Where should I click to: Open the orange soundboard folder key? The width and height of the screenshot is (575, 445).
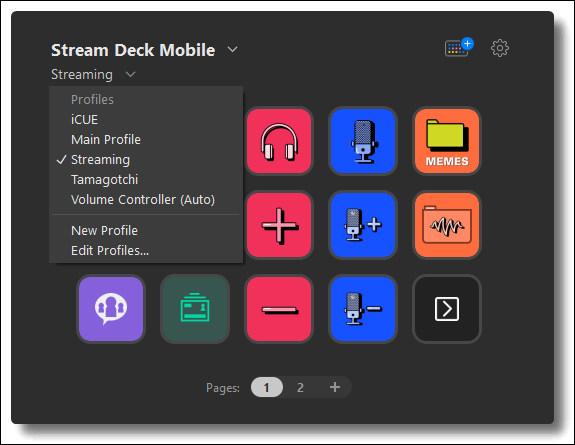447,225
